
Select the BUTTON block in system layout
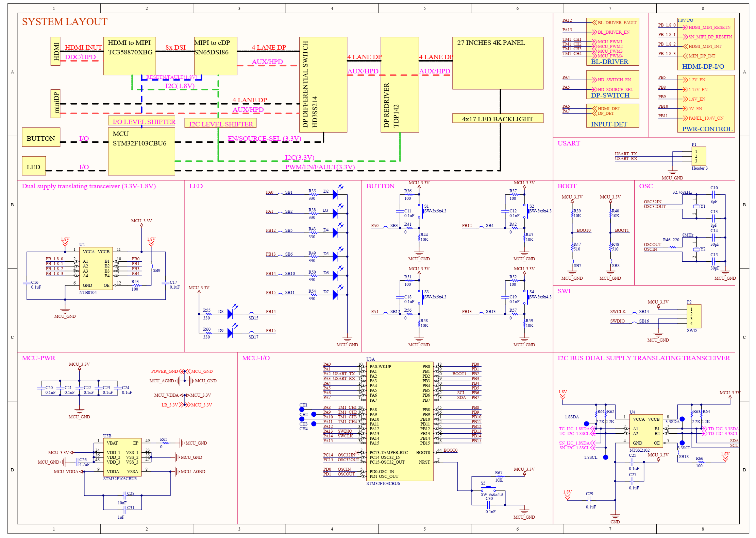(x=41, y=137)
